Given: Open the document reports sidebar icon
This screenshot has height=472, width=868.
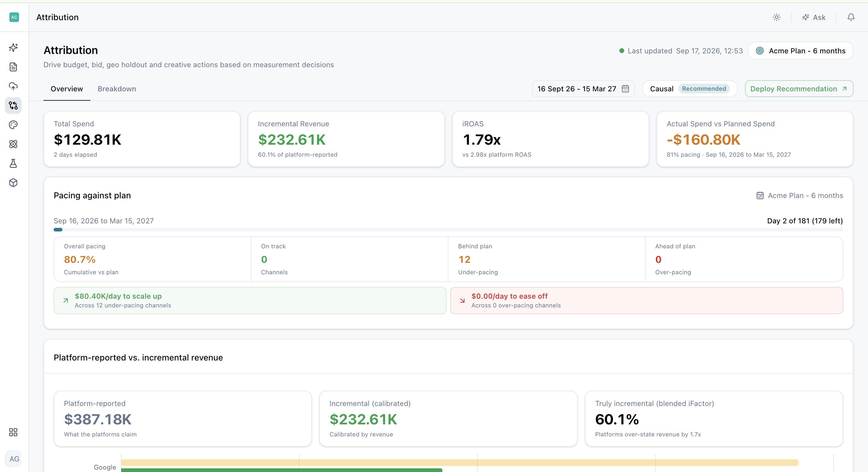Looking at the screenshot, I should [x=14, y=67].
